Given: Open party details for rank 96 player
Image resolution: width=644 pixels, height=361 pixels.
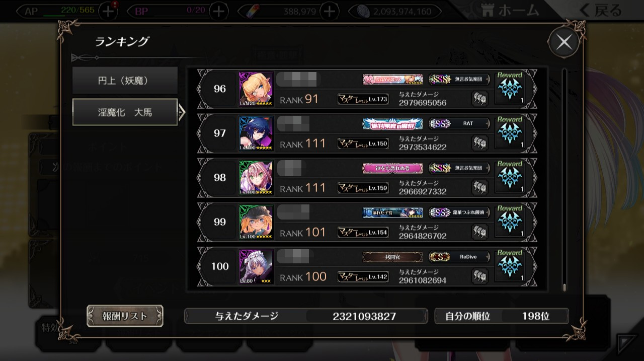Looking at the screenshot, I should tap(480, 99).
